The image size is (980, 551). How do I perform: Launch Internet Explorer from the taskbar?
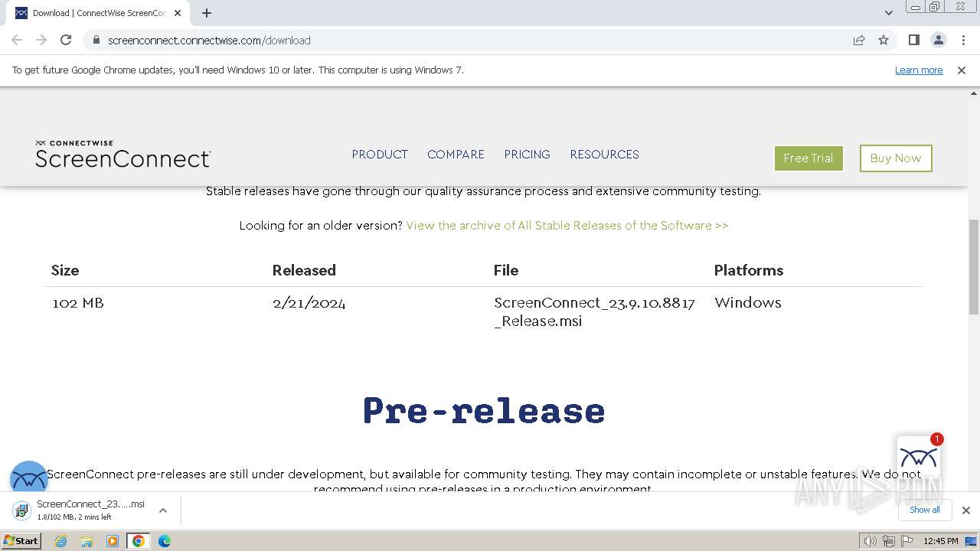click(x=61, y=541)
